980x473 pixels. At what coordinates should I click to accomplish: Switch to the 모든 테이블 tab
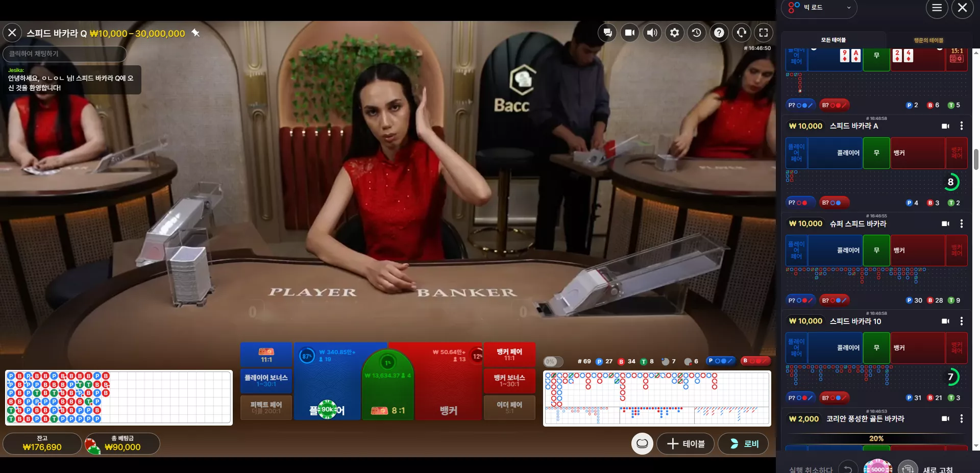(834, 40)
